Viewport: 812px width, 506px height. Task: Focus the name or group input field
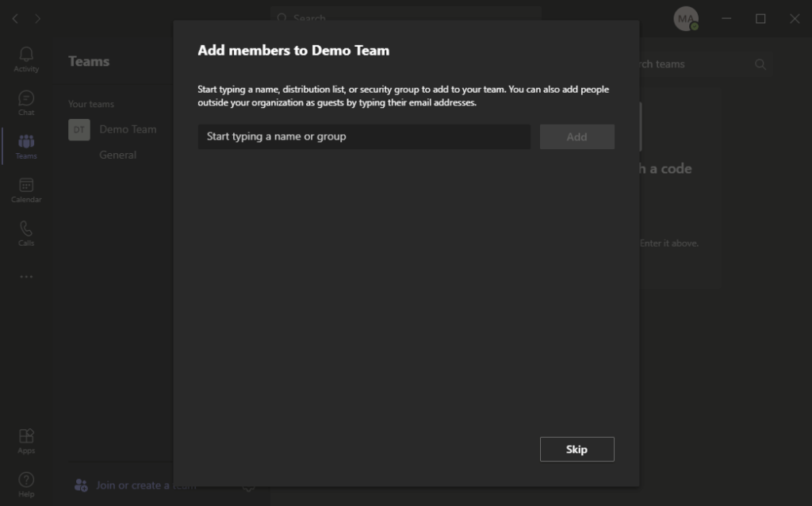364,136
